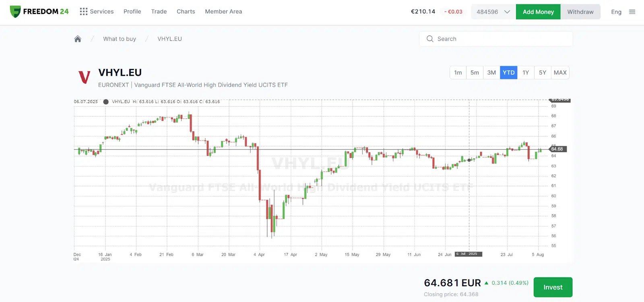Click Services in the top navigation
The height and width of the screenshot is (302, 644).
coord(102,12)
